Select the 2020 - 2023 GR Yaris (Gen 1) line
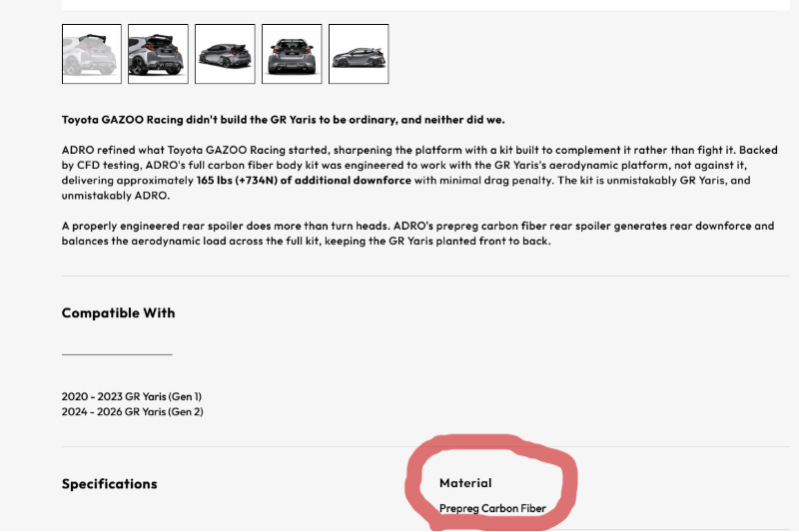This screenshot has width=799, height=532. [132, 396]
